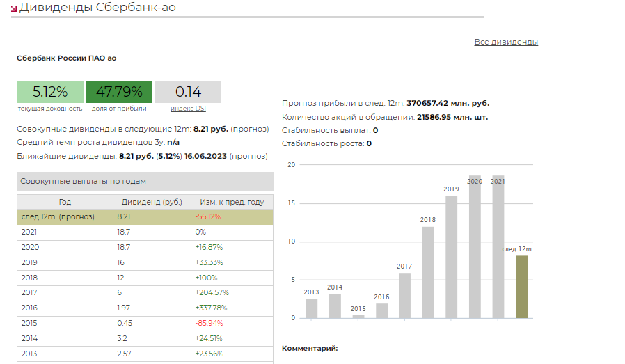This screenshot has height=364, width=625.
Task: Click the +204.57% change cell
Action: 232,292
